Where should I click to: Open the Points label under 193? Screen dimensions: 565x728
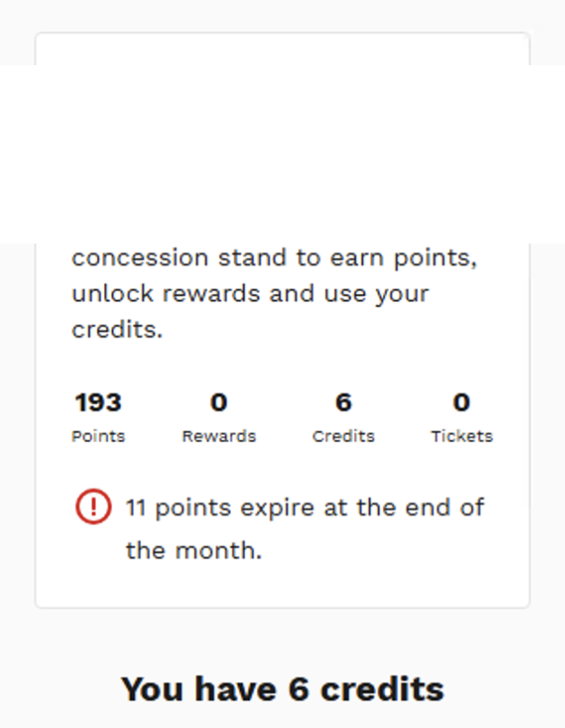click(99, 436)
